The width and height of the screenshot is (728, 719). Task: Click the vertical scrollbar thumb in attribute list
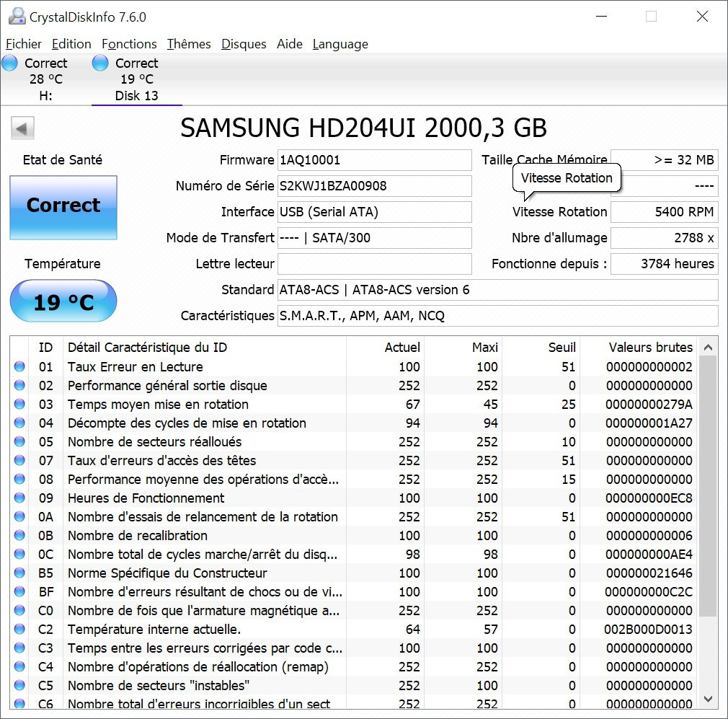click(708, 486)
